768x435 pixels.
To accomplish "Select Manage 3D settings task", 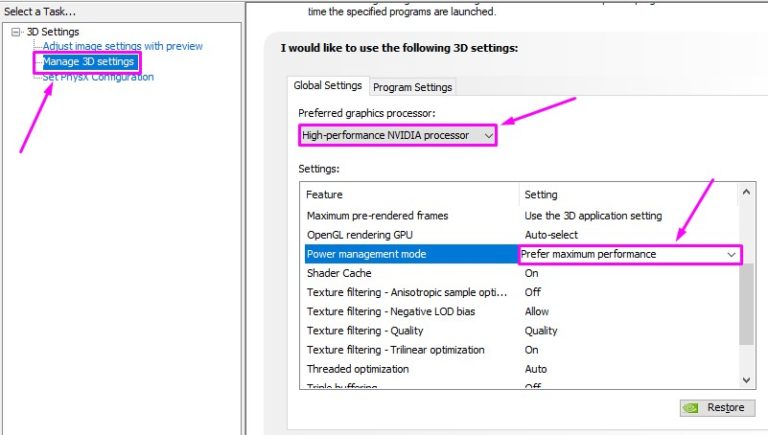I will (x=88, y=62).
